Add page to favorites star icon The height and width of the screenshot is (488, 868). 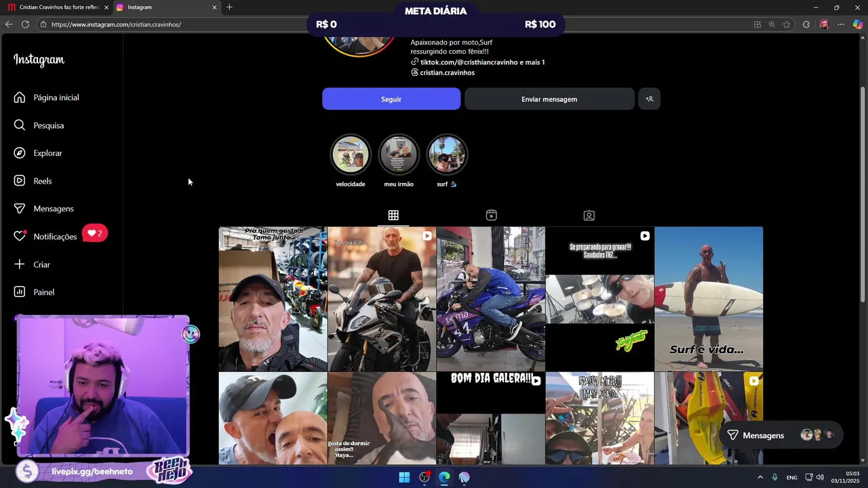point(787,24)
